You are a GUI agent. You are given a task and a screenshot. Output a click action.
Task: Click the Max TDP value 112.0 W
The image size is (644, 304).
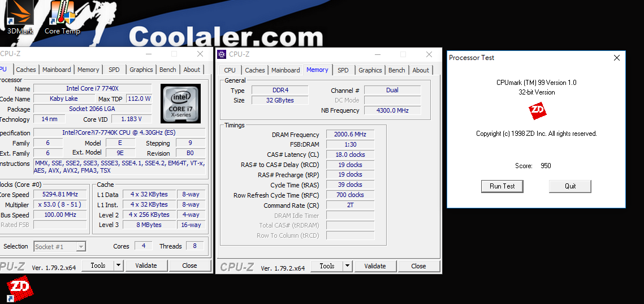pyautogui.click(x=139, y=99)
